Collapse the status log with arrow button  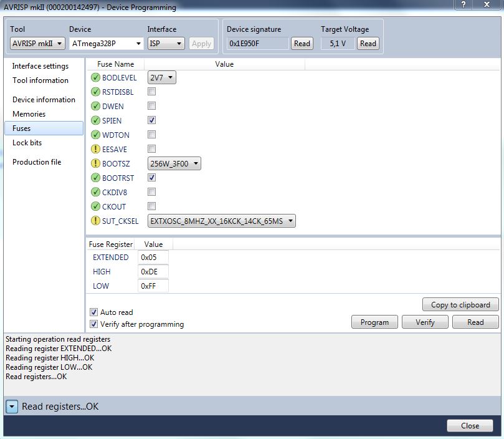coord(12,407)
